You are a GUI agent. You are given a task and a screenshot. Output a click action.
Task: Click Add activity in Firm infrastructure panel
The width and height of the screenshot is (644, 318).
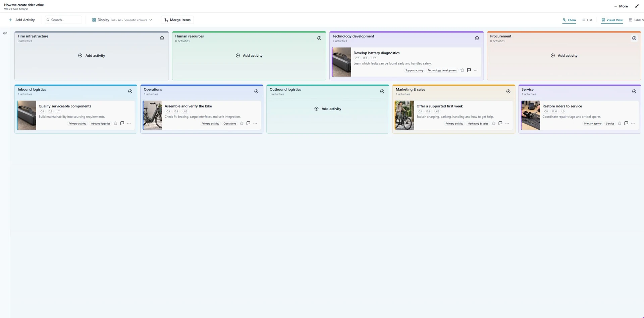92,55
